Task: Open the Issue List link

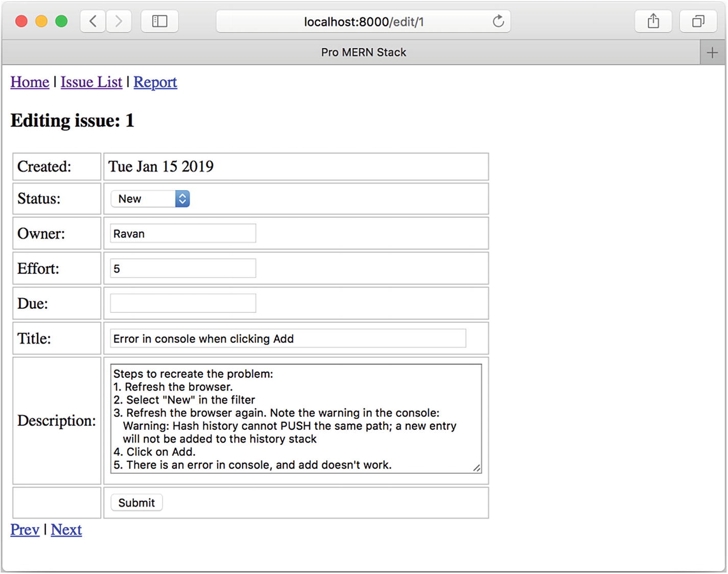Action: click(x=91, y=82)
